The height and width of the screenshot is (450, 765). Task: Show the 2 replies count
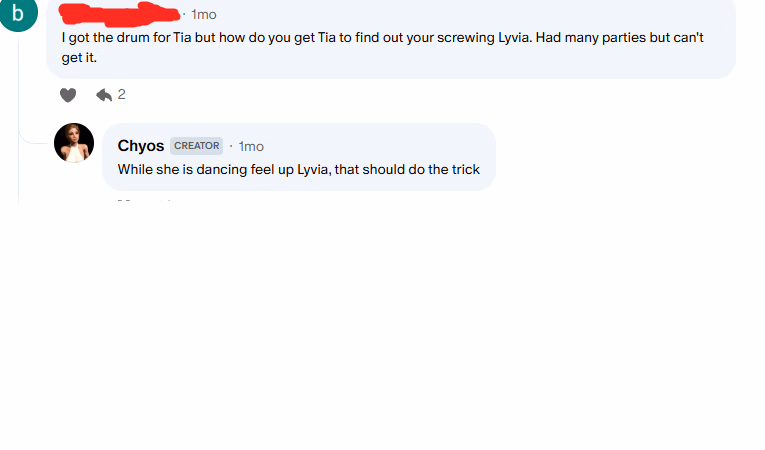coord(122,95)
